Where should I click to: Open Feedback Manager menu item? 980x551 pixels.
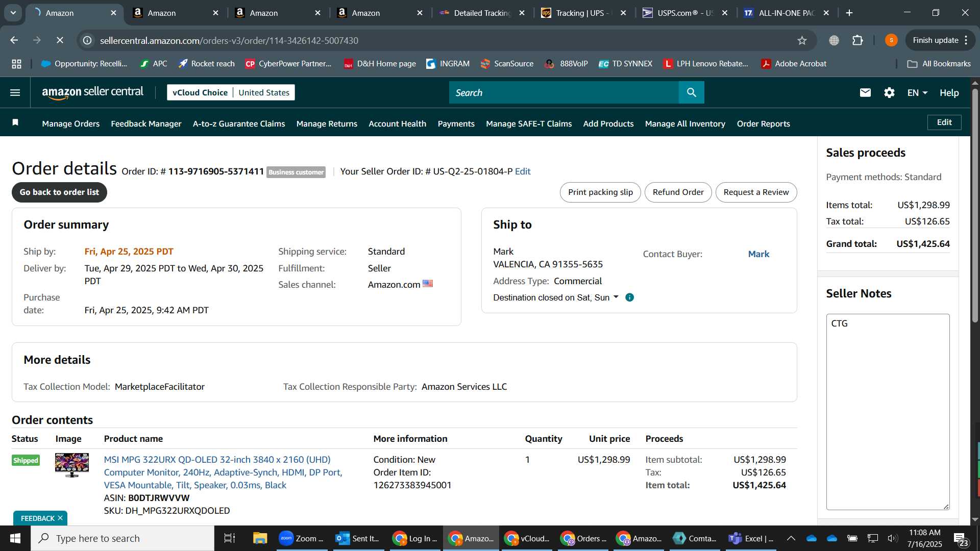[146, 123]
